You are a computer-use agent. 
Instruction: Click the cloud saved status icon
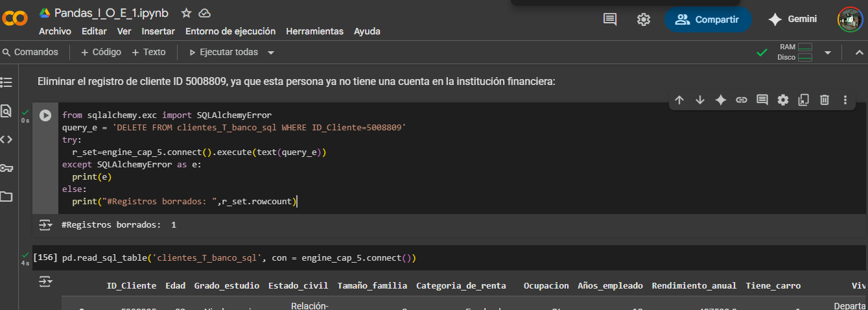pyautogui.click(x=204, y=13)
